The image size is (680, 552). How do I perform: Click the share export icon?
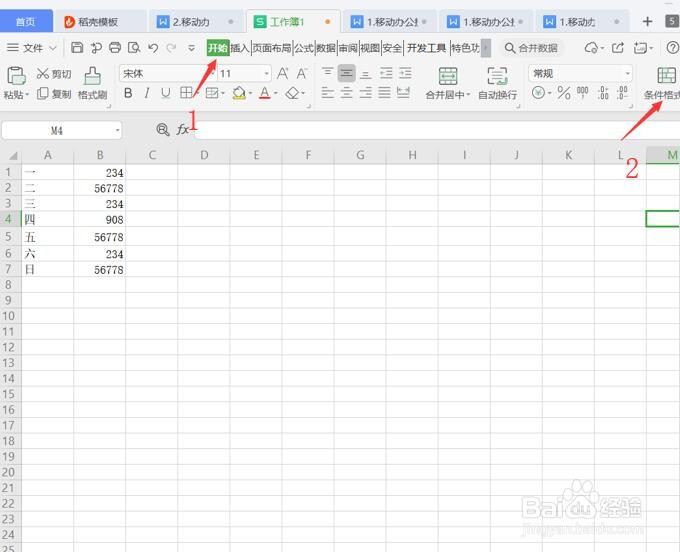coord(618,48)
